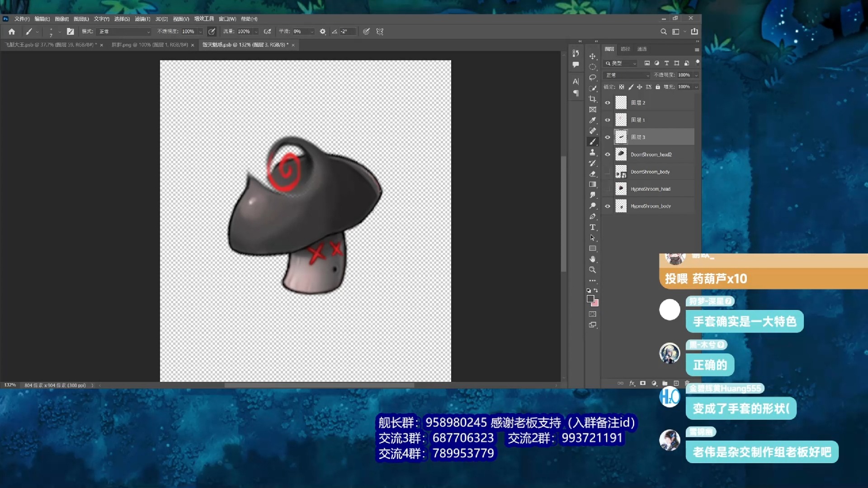Select the Rectangle shape tool
Screen dimensions: 868x488
pyautogui.click(x=592, y=249)
